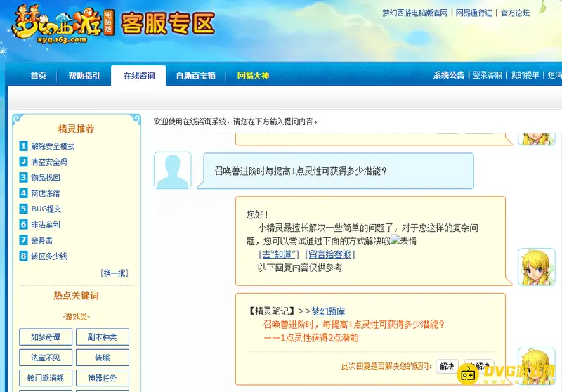Click the number 8 badge for 转区多少钱
Screen dimensions: 562x392
(23, 256)
